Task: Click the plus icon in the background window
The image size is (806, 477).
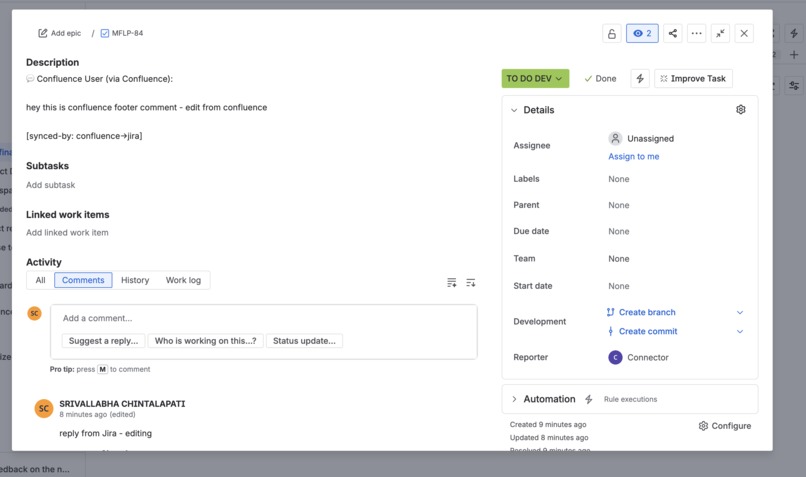Action: point(794,54)
